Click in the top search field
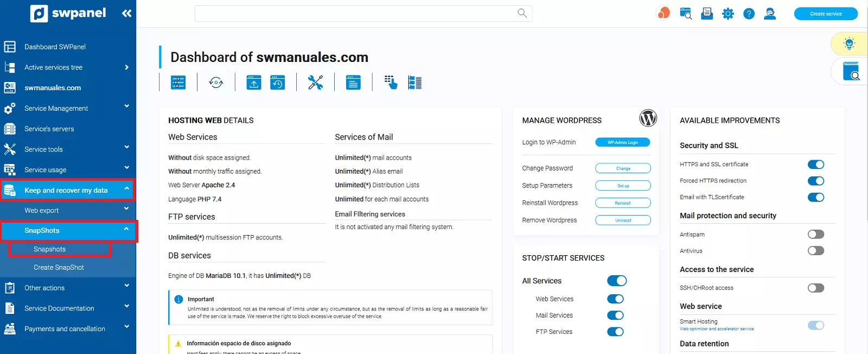This screenshot has height=354, width=868. (x=353, y=14)
